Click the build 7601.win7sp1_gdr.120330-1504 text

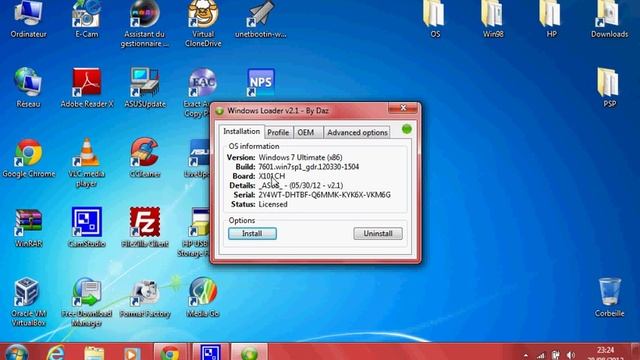tap(309, 167)
